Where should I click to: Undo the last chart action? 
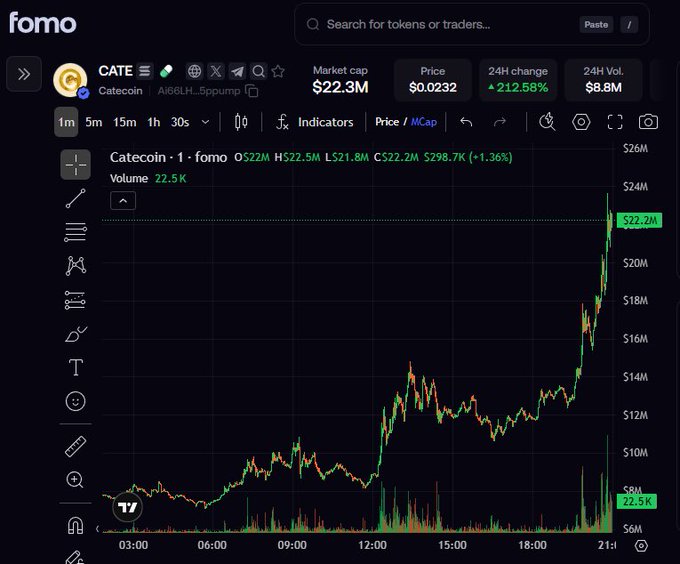click(x=466, y=122)
